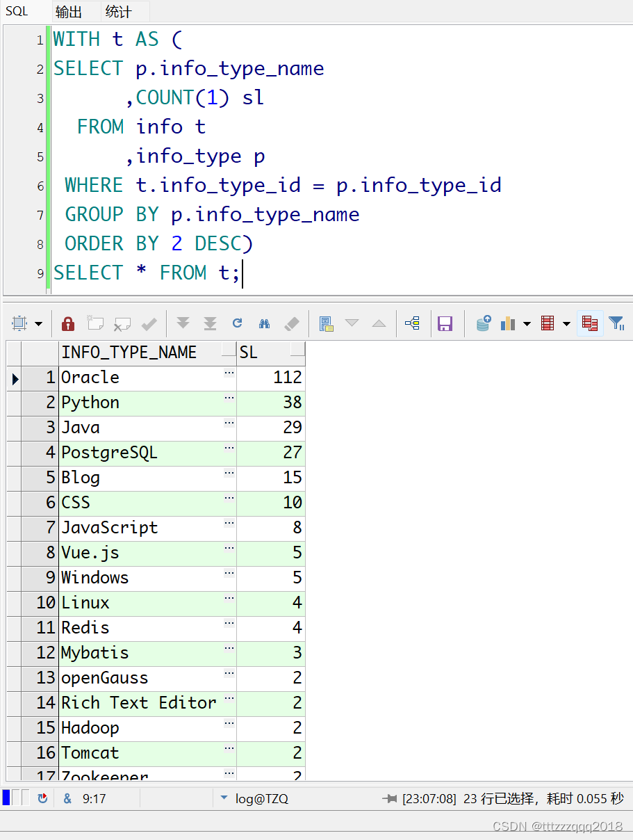Viewport: 633px width, 840px height.
Task: Click the status bar circular refresh icon
Action: 42,798
